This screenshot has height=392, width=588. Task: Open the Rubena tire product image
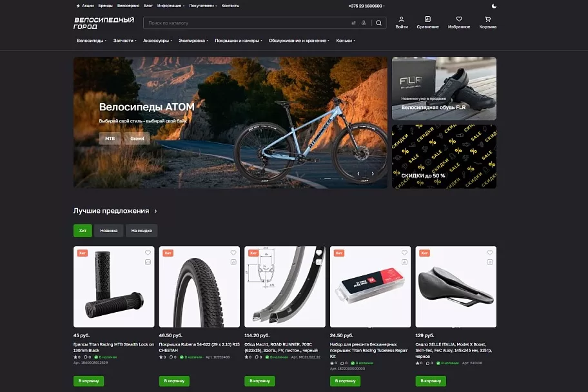[x=199, y=287]
